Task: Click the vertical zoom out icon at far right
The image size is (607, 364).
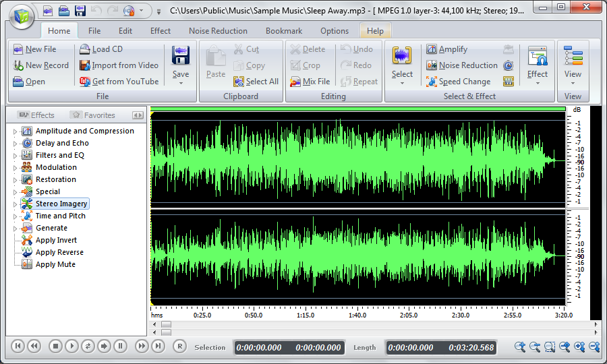Action: (x=594, y=346)
